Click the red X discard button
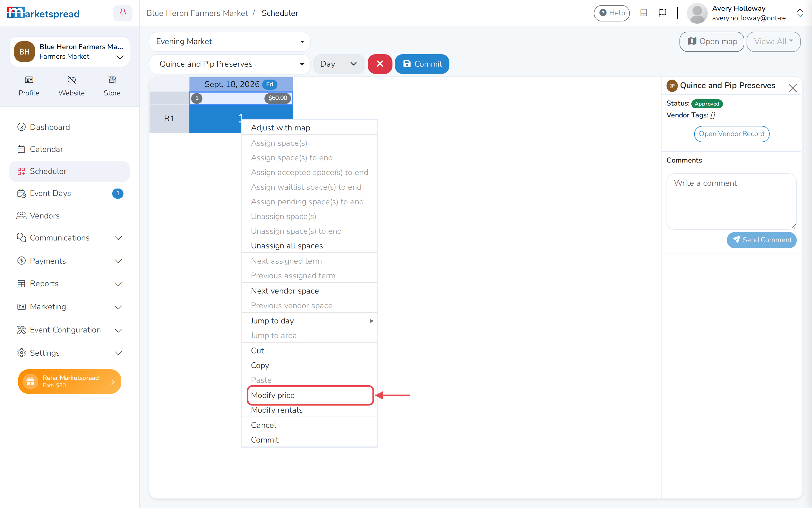The width and height of the screenshot is (812, 508). pos(380,64)
